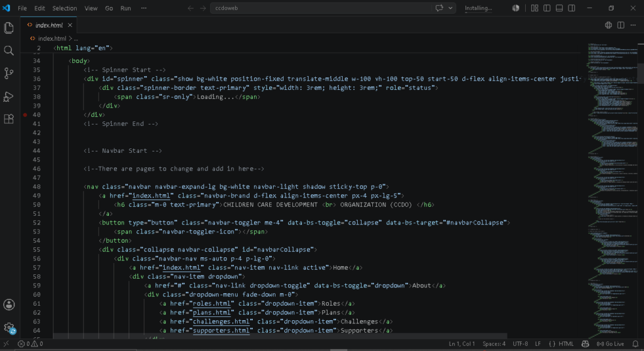Follow plans.html link on line 62
644x351 pixels.
(x=211, y=313)
